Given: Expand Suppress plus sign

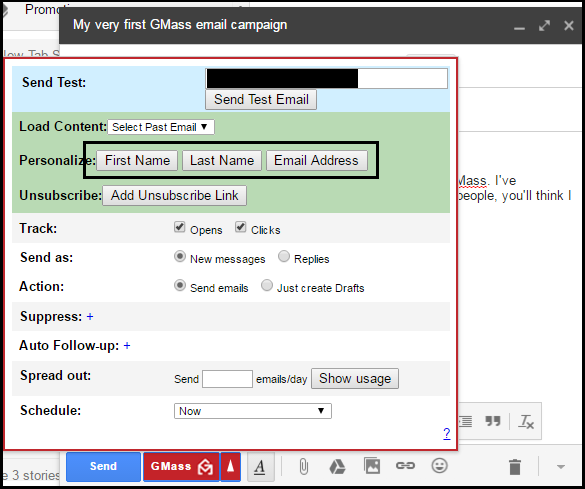Looking at the screenshot, I should pos(90,317).
